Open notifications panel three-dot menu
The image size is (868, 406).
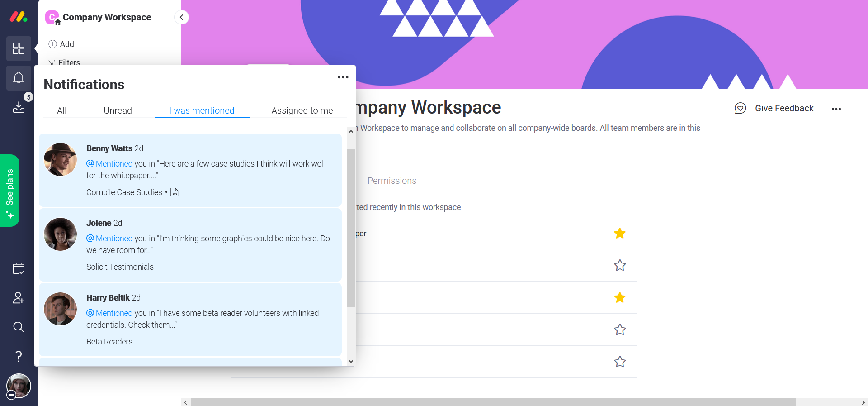343,77
